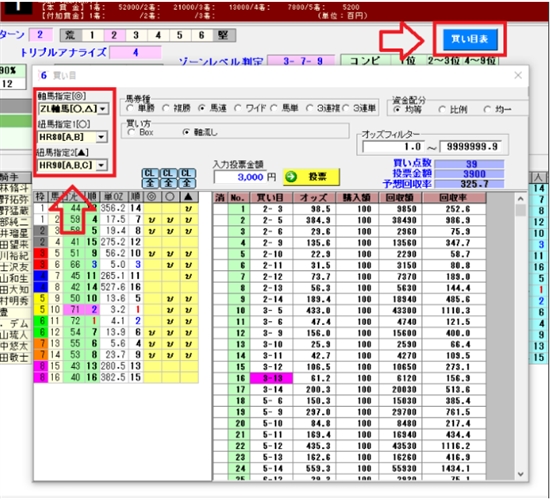The width and height of the screenshot is (550, 500).
Task: Select pattern tab 堅
Action: click(x=223, y=35)
